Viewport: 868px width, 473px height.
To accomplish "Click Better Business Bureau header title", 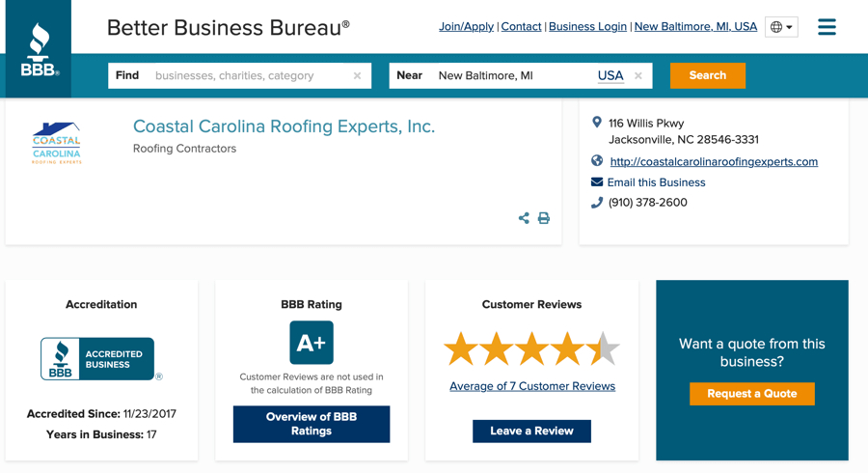I will pos(228,28).
